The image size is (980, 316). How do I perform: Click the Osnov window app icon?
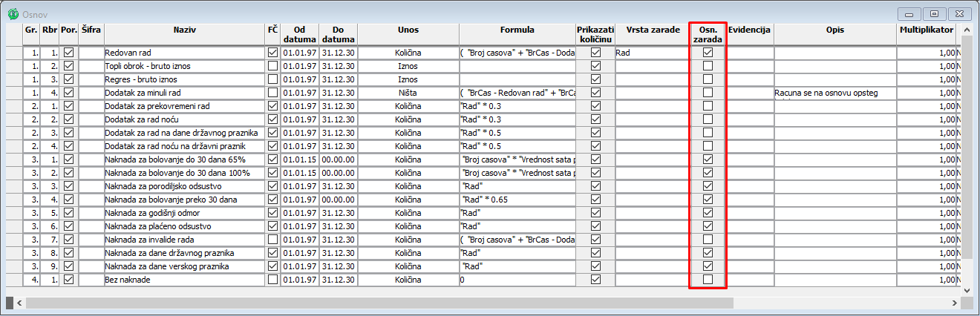[x=12, y=13]
